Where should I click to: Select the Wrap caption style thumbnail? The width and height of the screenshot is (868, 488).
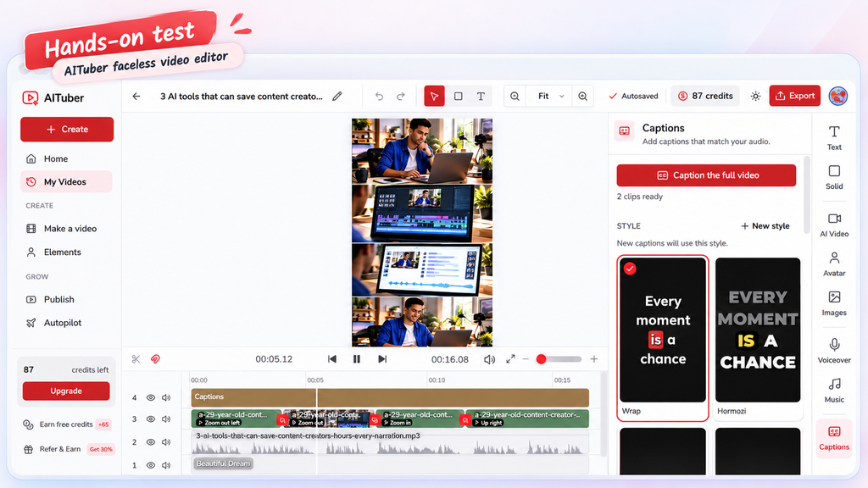[x=663, y=330]
